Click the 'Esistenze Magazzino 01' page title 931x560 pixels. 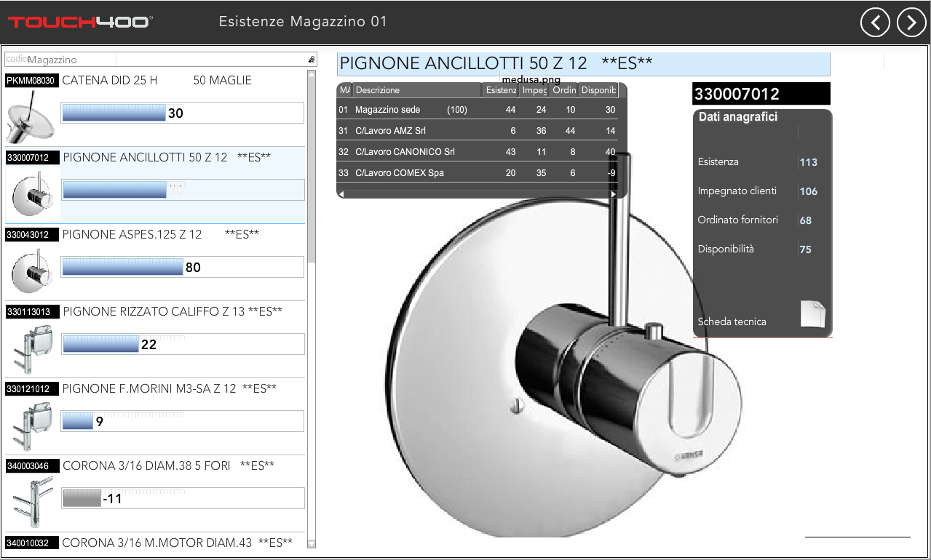pyautogui.click(x=303, y=22)
